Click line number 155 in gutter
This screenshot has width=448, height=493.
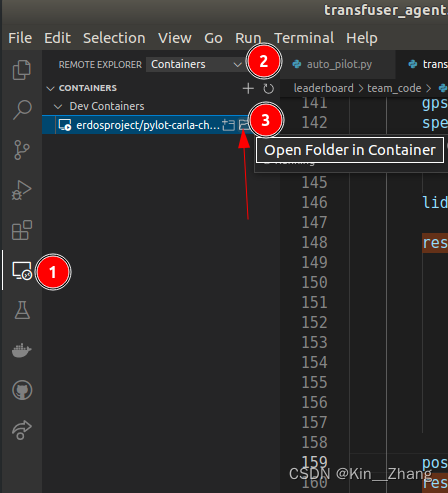(314, 382)
